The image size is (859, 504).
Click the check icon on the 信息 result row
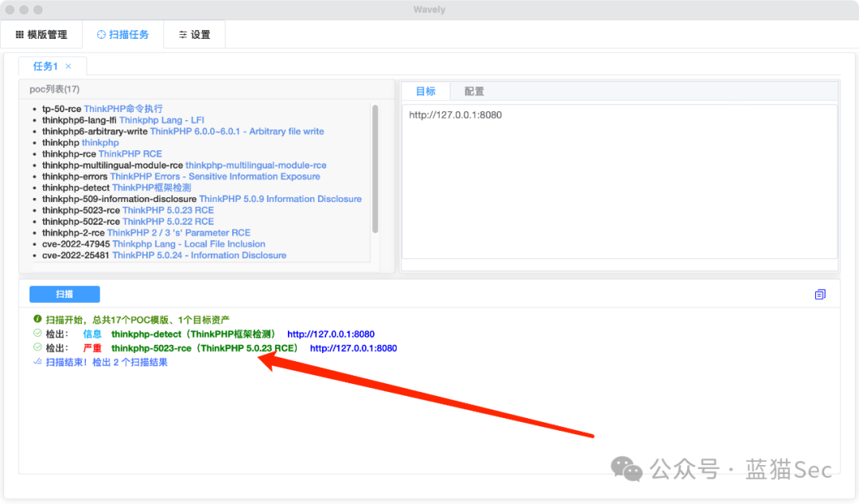point(37,333)
